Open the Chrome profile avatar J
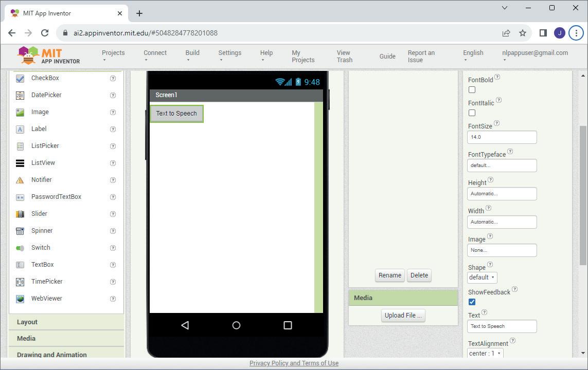The height and width of the screenshot is (370, 588). click(560, 33)
